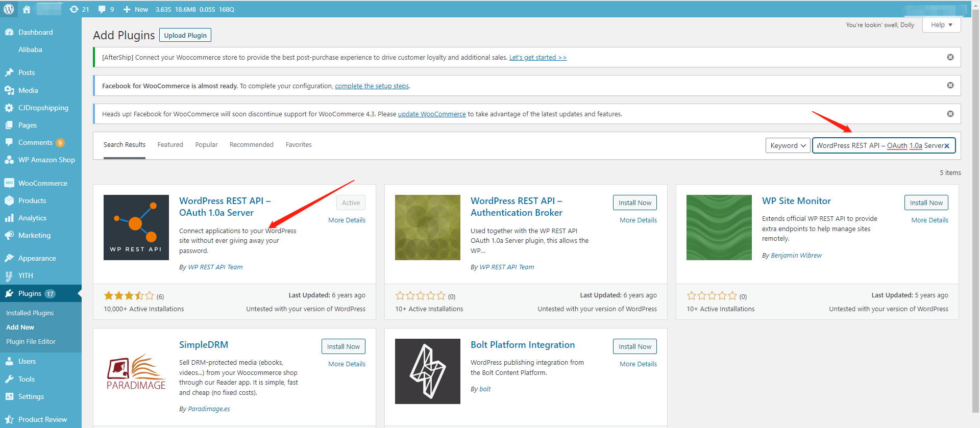Install the Authentication Broker plugin
Screen dimensions: 980x428
(634, 203)
